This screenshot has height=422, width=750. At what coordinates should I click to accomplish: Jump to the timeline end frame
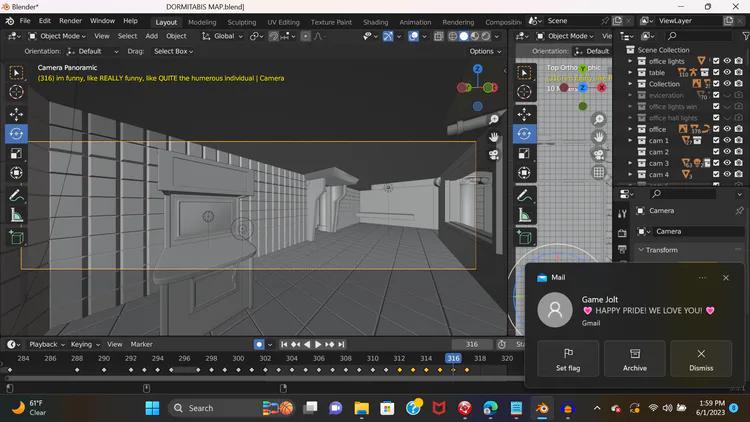tap(341, 344)
